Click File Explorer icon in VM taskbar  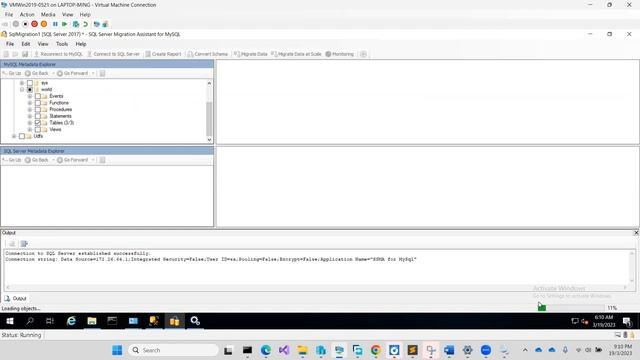[92, 321]
